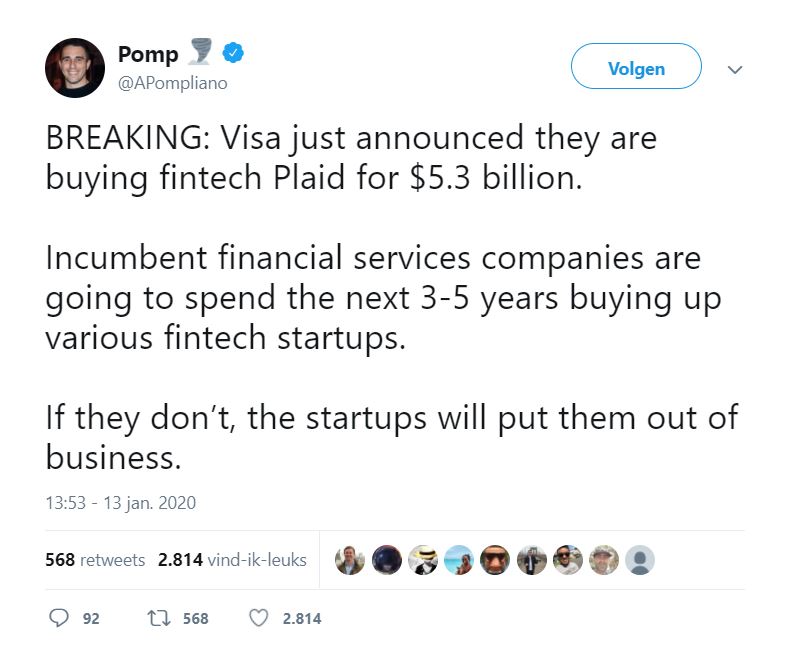Screen dimensions: 790x650
Task: Click the Pomp display name
Action: [x=148, y=54]
